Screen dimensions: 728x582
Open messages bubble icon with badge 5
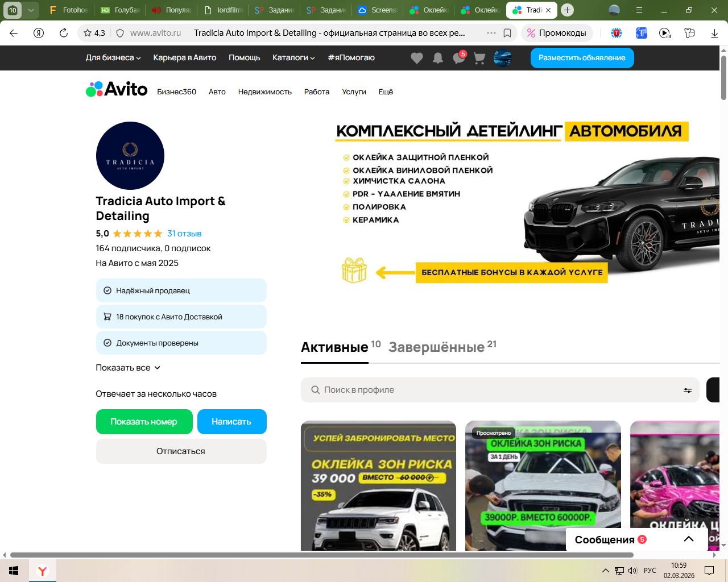tap(459, 57)
